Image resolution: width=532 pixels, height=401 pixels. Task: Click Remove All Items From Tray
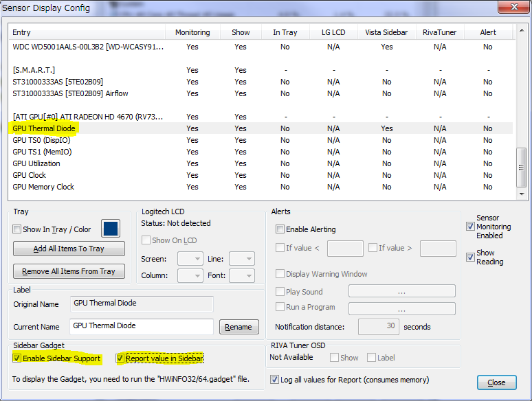[x=69, y=271]
